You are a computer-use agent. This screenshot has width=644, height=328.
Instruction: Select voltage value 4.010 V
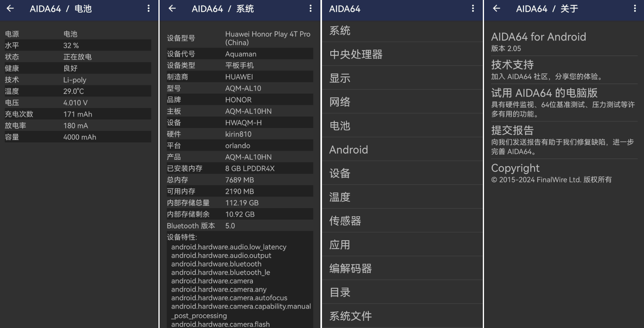[75, 103]
